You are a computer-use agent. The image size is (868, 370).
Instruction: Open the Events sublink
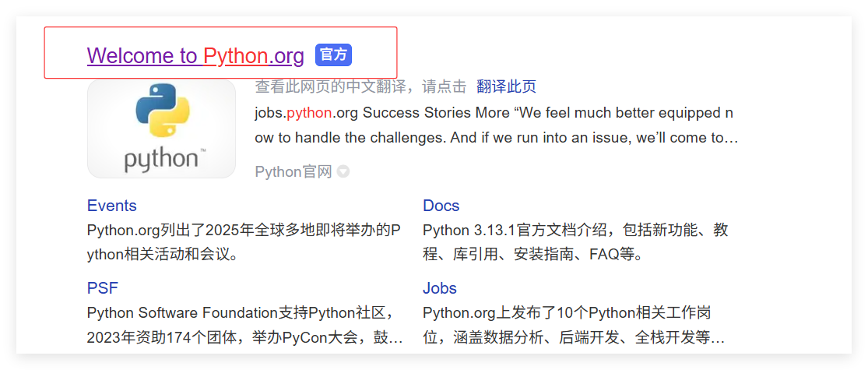[112, 206]
